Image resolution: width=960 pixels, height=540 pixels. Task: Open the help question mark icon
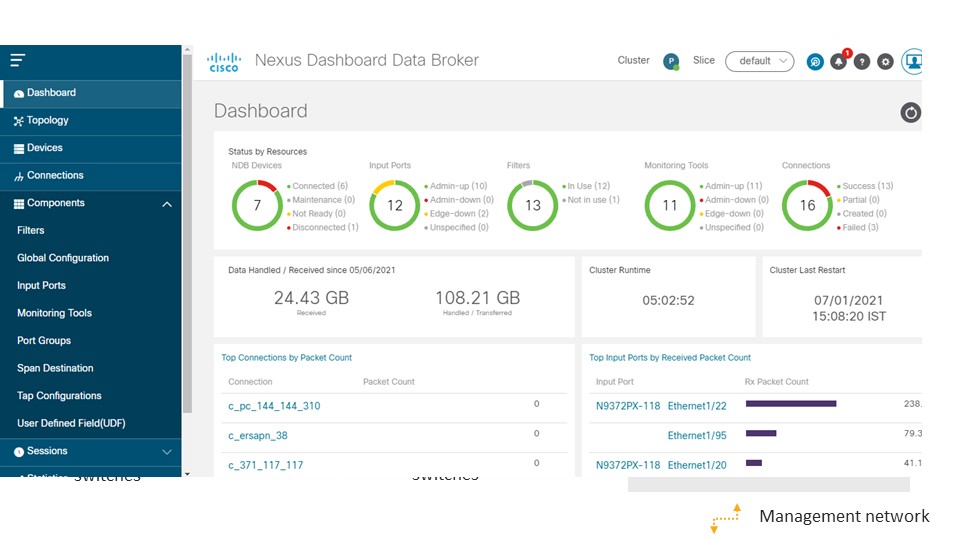coord(862,61)
